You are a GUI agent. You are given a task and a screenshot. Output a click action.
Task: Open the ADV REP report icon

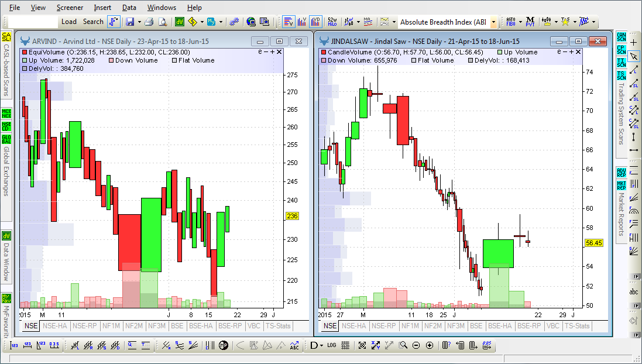point(621,173)
